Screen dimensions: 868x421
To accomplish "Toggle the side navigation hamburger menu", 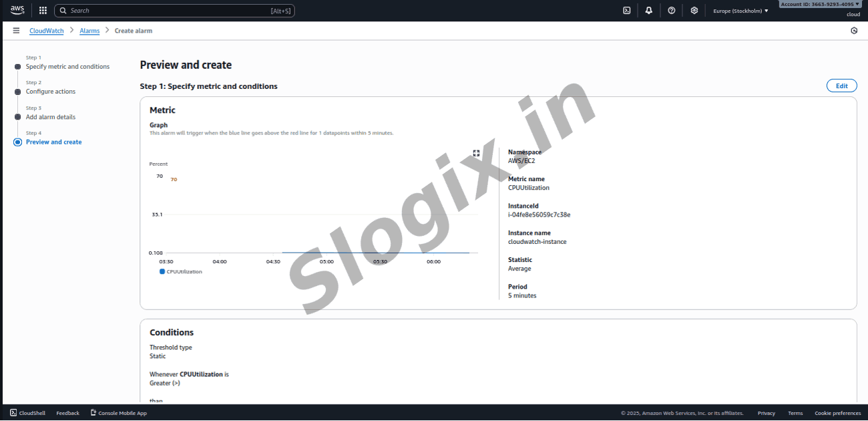I will coord(16,31).
